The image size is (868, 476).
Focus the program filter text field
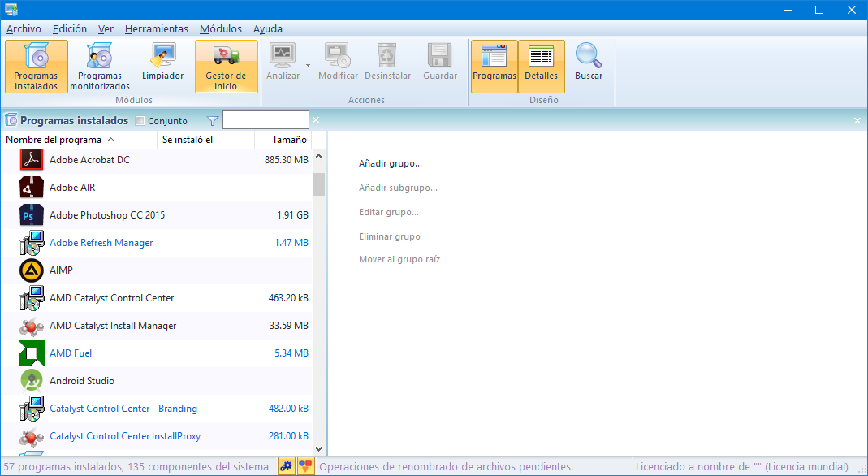pos(266,120)
